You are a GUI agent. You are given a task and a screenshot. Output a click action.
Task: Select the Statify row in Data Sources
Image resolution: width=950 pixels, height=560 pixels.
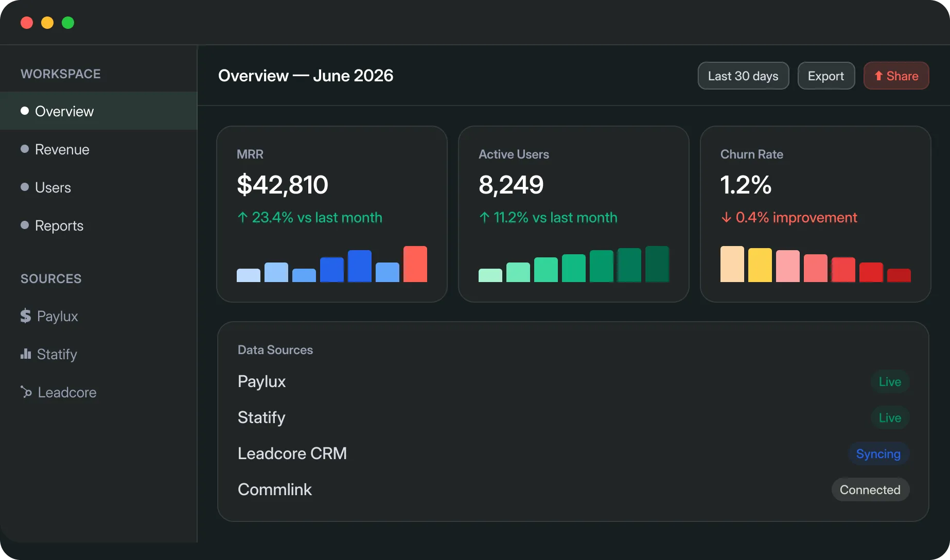tap(573, 417)
